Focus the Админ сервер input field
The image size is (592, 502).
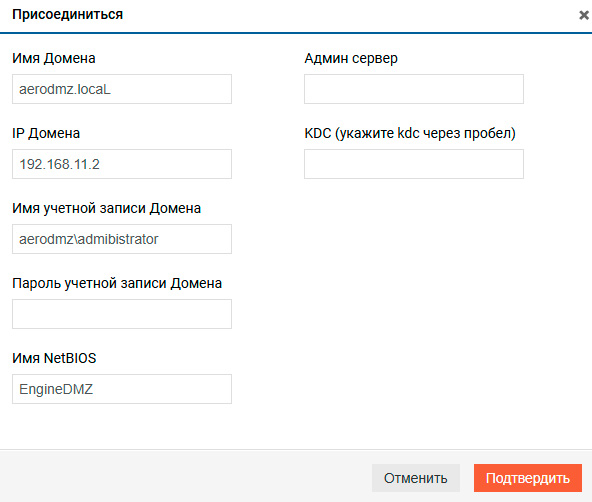(x=414, y=89)
